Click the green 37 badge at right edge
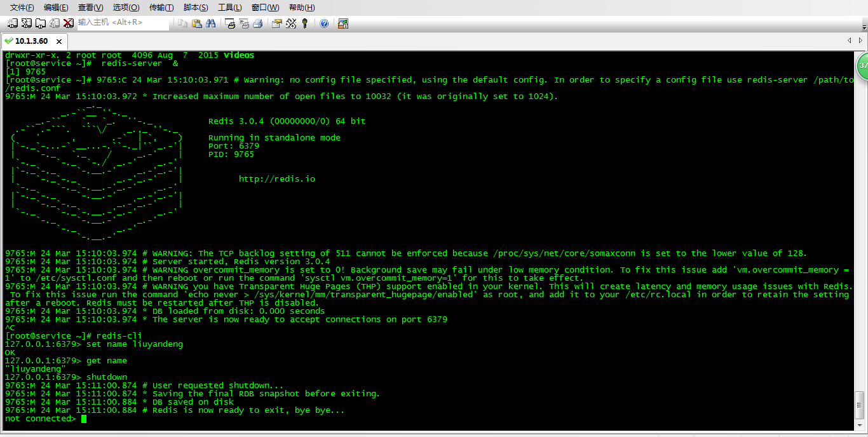Image resolution: width=868 pixels, height=437 pixels. [x=862, y=66]
